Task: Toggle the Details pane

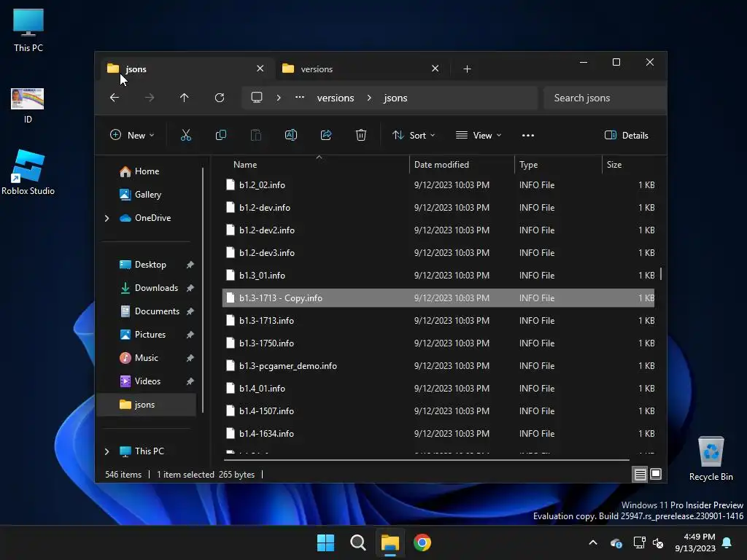Action: [627, 135]
